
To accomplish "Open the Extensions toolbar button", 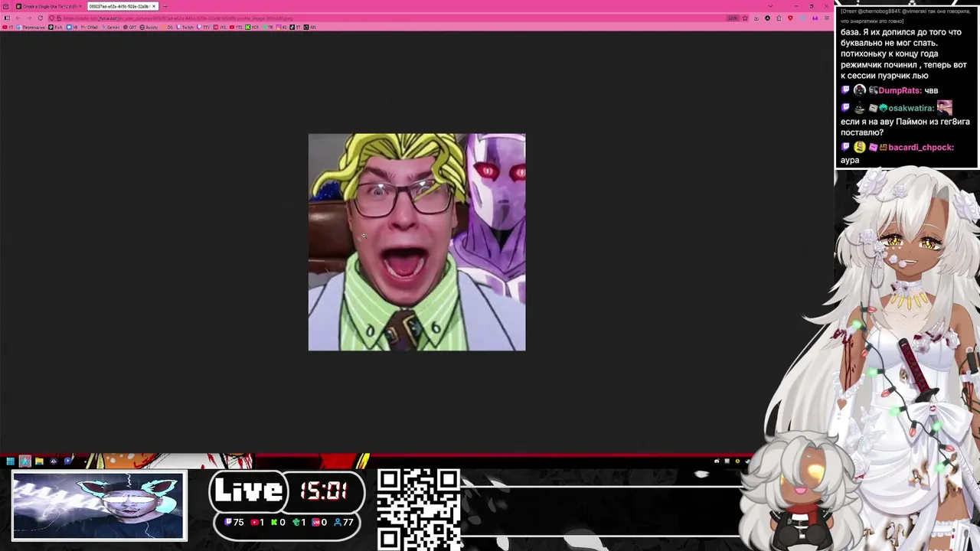I will tap(779, 18).
